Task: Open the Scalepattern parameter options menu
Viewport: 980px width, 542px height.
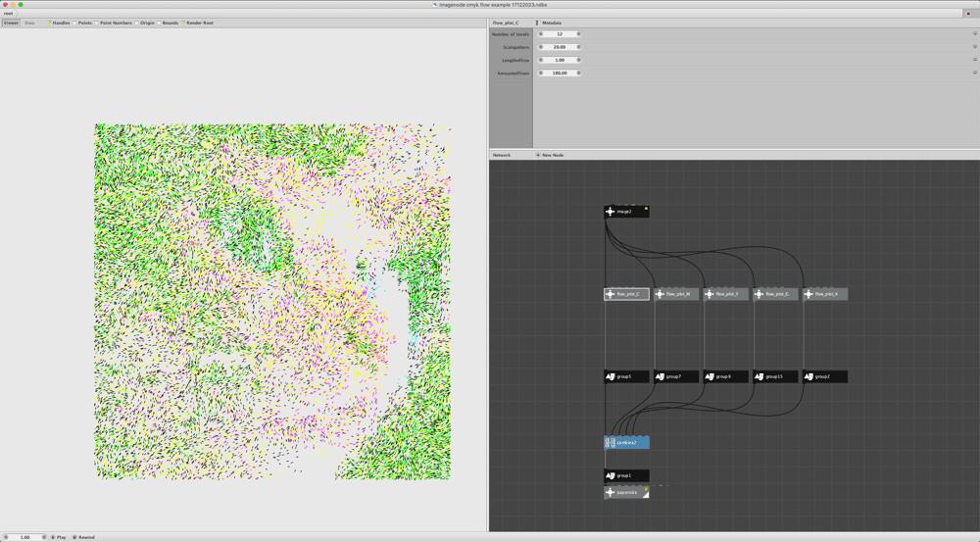Action: (975, 47)
